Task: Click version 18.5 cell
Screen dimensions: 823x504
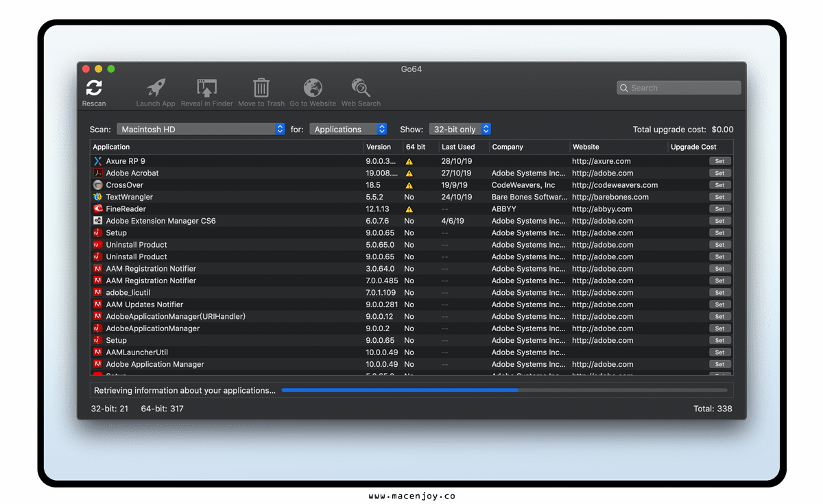Action: click(374, 185)
